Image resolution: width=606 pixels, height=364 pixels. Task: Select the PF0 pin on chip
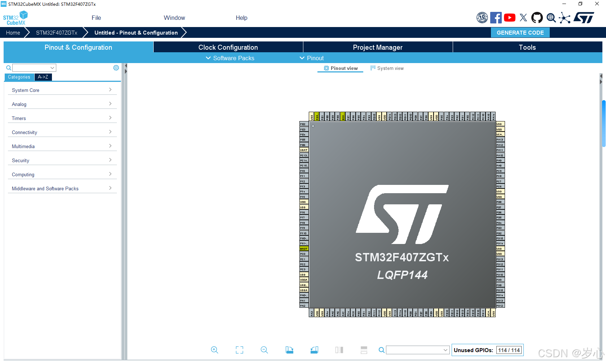pyautogui.click(x=304, y=171)
